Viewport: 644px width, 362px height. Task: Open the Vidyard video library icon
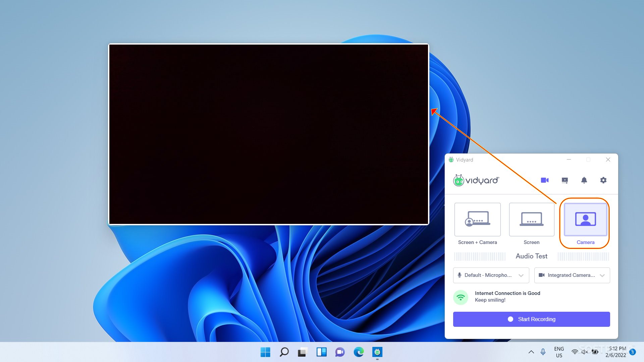(x=565, y=180)
